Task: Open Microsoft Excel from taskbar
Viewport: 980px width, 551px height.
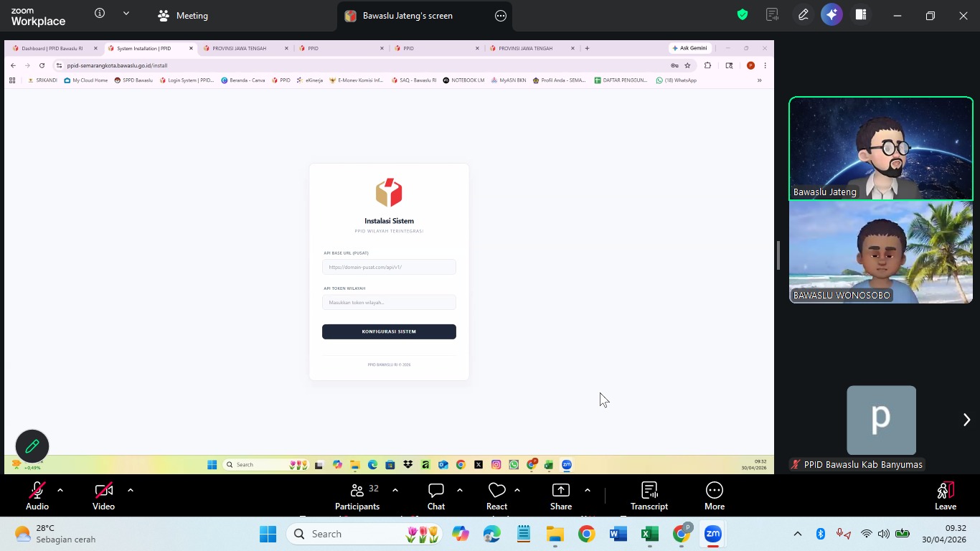Action: pos(650,534)
